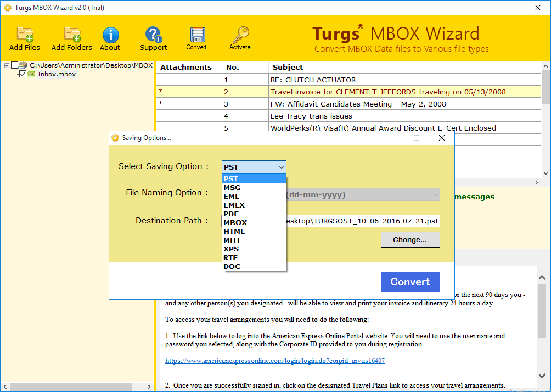Screen dimensions: 551x392
Task: Click the folder tree scroll left arrow
Action: point(5,387)
